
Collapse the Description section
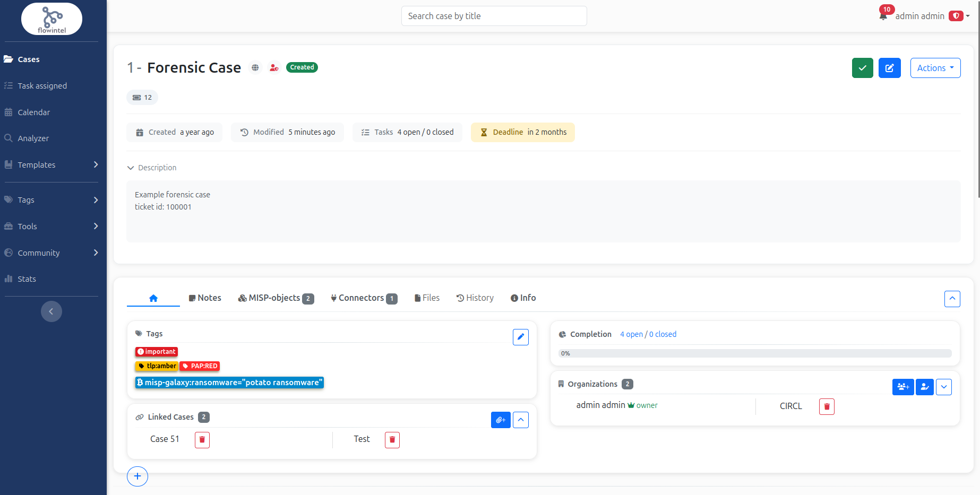tap(131, 168)
